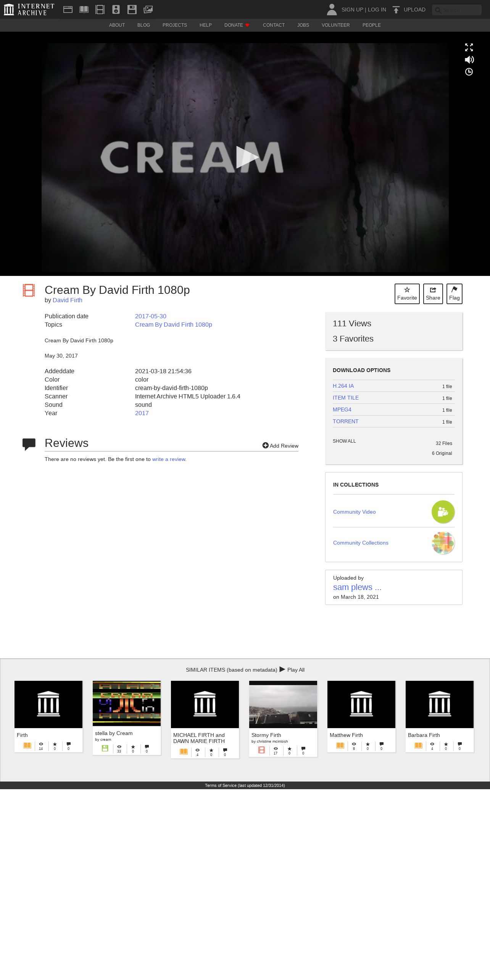This screenshot has height=980, width=490.
Task: Open the HELP menu item
Action: [206, 25]
